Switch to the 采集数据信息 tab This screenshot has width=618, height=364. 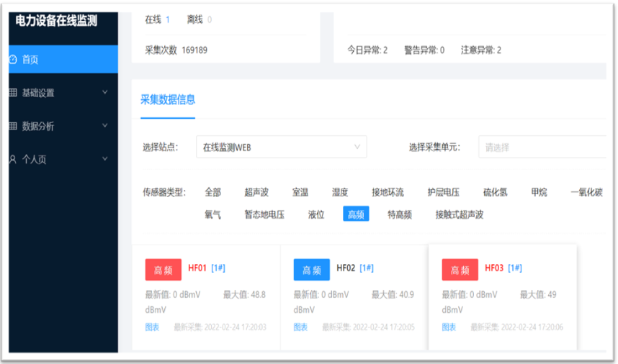pyautogui.click(x=167, y=100)
